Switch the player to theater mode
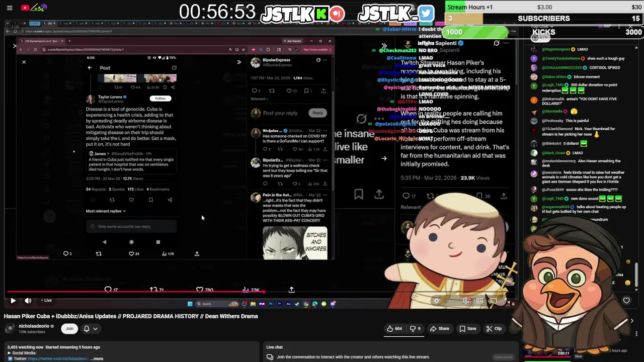 click(x=480, y=301)
